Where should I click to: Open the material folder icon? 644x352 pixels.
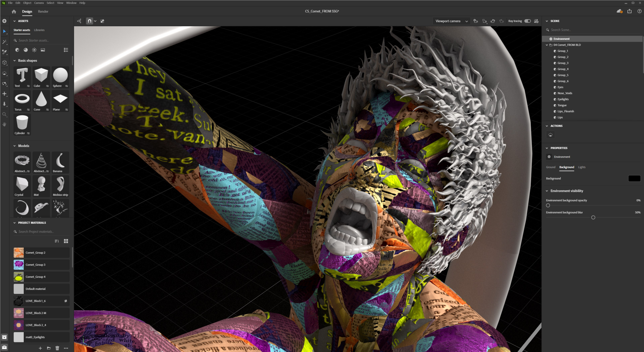[x=49, y=348]
